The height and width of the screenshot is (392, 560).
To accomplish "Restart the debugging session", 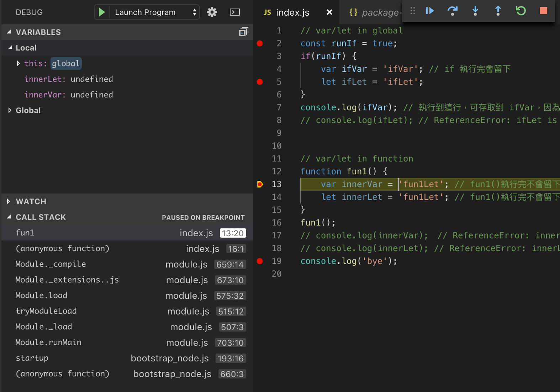I will [x=521, y=11].
